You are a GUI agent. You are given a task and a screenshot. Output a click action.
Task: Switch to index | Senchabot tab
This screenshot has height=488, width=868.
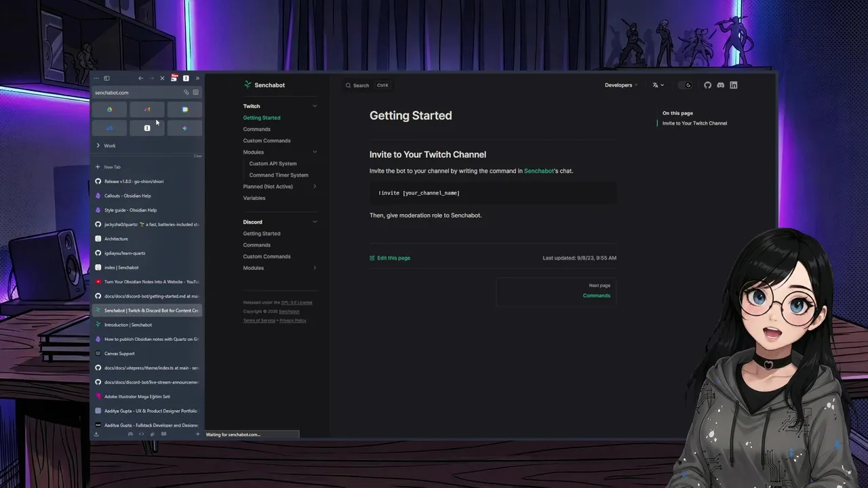coord(147,267)
